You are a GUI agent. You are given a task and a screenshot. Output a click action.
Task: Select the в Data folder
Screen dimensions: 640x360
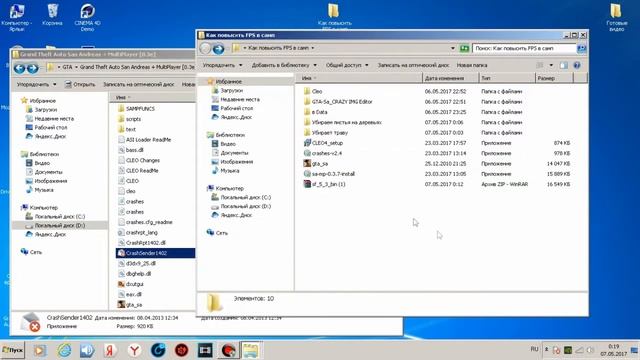(x=316, y=112)
